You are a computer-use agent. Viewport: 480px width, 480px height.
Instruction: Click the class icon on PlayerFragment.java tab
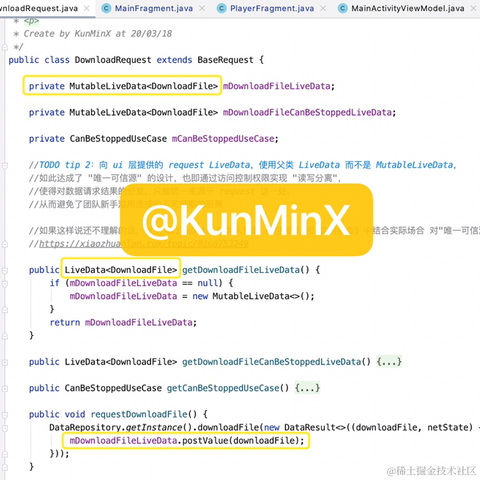point(221,8)
